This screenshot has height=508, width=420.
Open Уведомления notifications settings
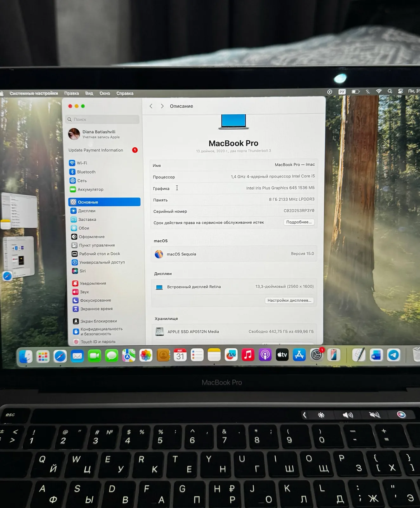point(89,283)
